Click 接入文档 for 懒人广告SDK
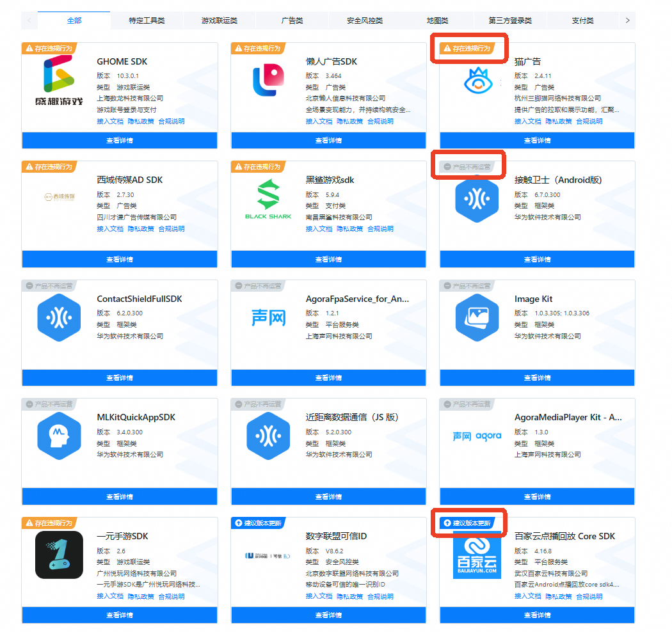The image size is (672, 632). 319,122
